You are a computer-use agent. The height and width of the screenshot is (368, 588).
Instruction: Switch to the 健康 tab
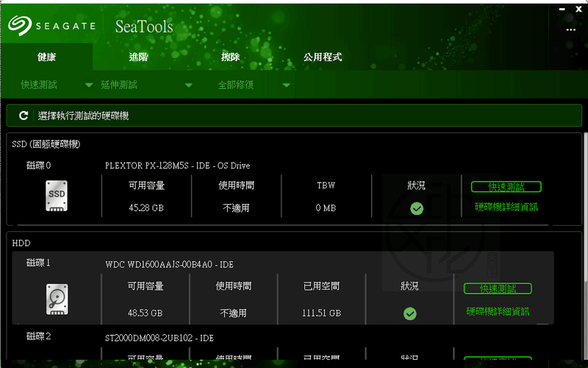click(46, 57)
